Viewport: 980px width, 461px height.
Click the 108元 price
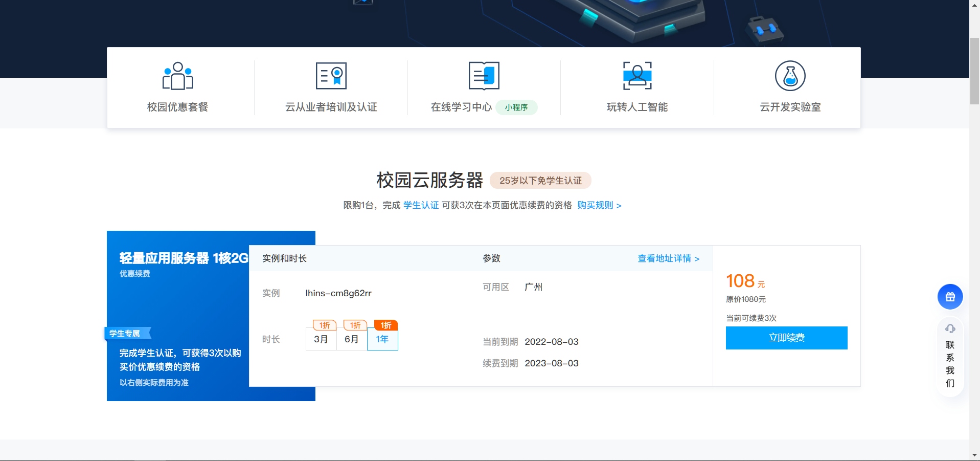point(745,281)
